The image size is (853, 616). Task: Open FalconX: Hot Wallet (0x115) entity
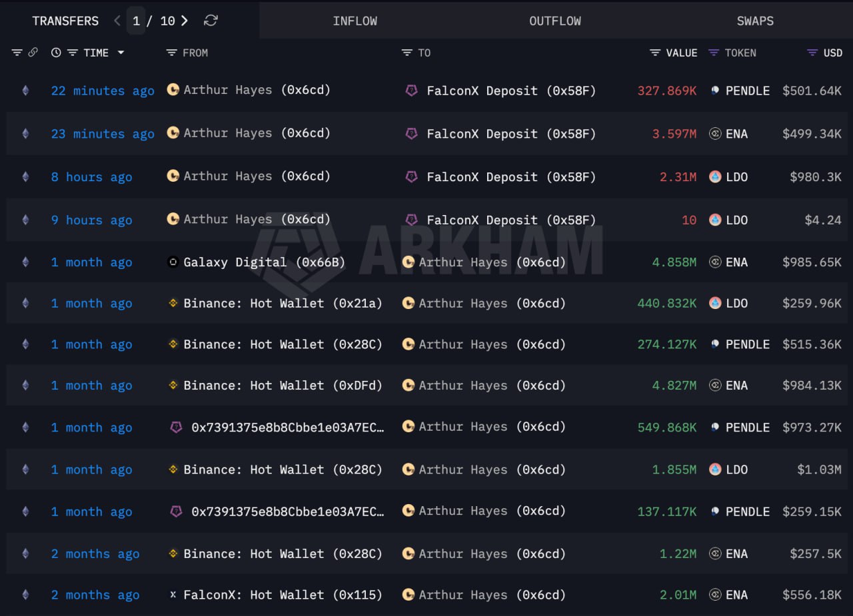tap(283, 595)
